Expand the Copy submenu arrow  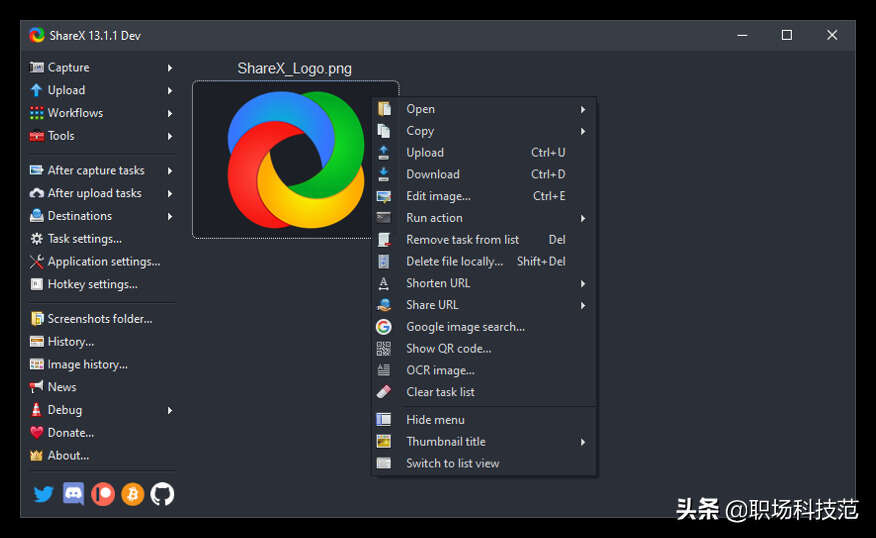coord(583,131)
